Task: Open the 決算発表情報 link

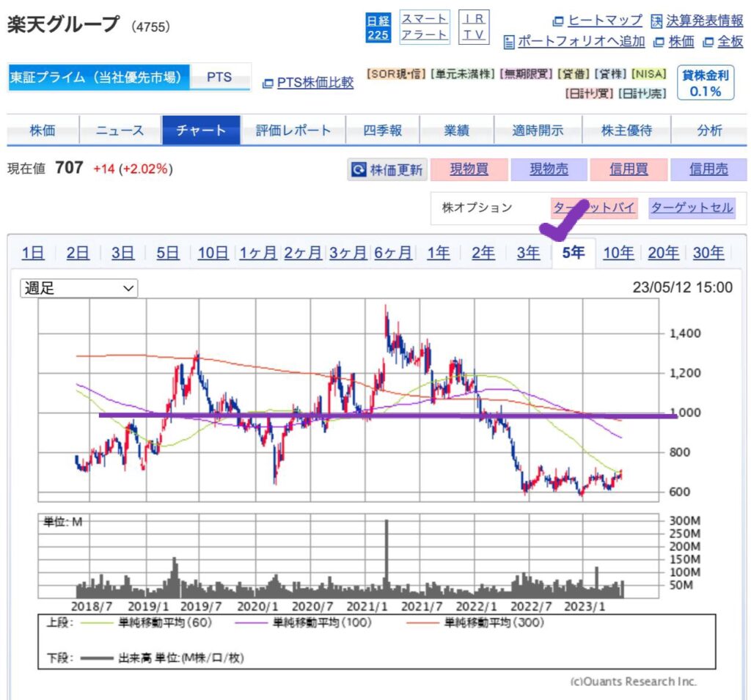Action: click(705, 21)
